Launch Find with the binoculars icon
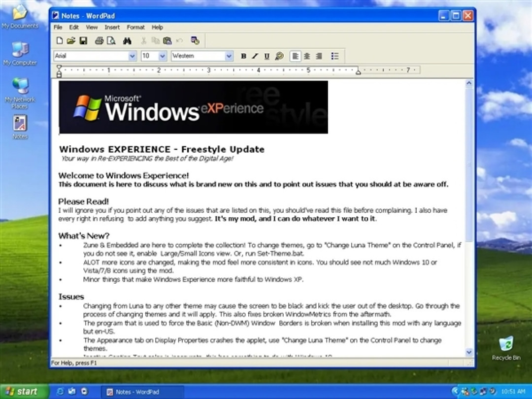 (x=128, y=41)
